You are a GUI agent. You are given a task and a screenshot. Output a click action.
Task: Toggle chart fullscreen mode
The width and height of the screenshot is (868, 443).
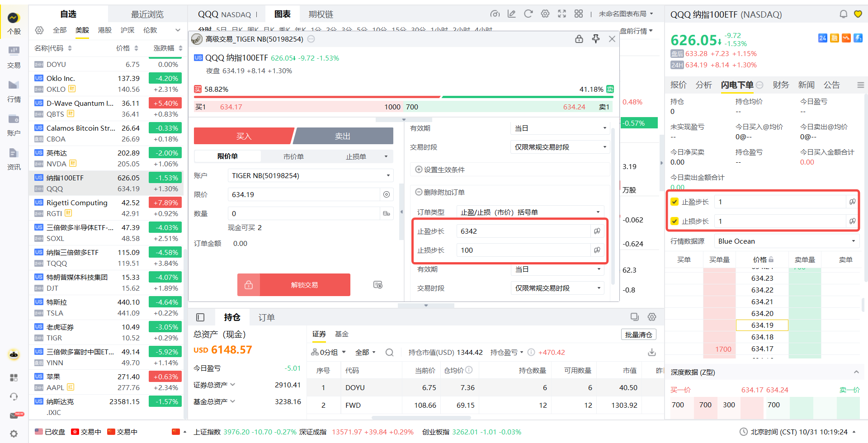point(562,14)
